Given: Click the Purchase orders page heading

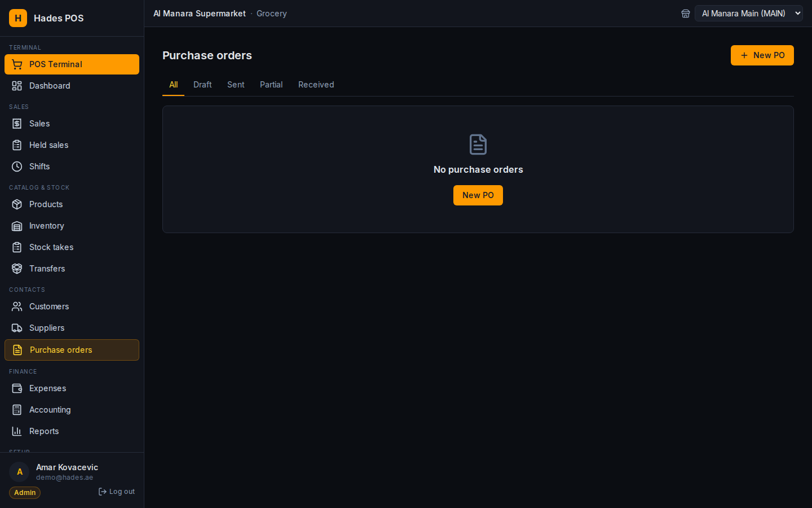Looking at the screenshot, I should click(207, 55).
